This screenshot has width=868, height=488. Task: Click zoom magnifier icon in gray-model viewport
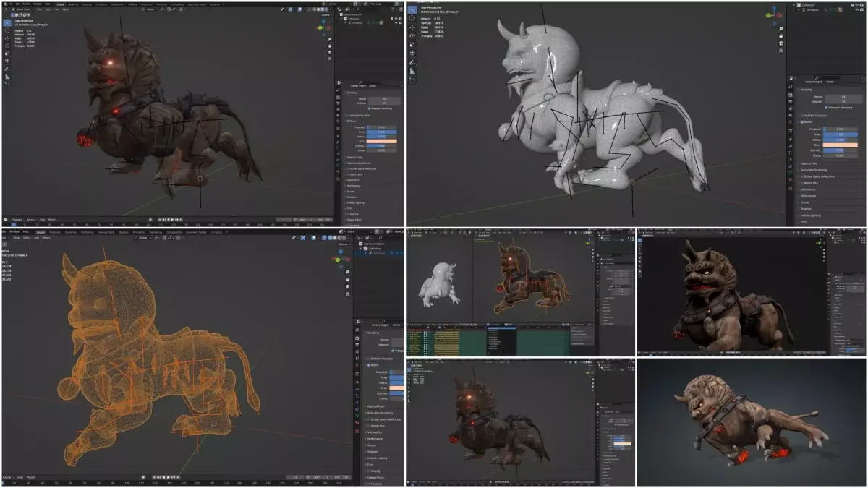(x=781, y=29)
